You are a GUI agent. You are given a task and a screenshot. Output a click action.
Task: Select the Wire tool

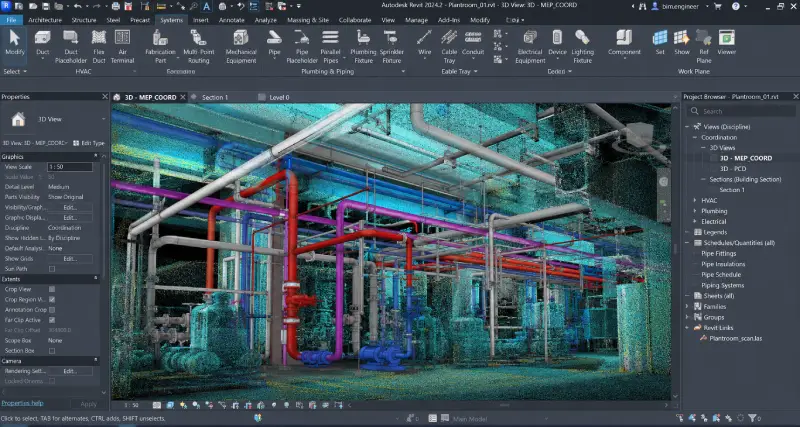point(424,43)
